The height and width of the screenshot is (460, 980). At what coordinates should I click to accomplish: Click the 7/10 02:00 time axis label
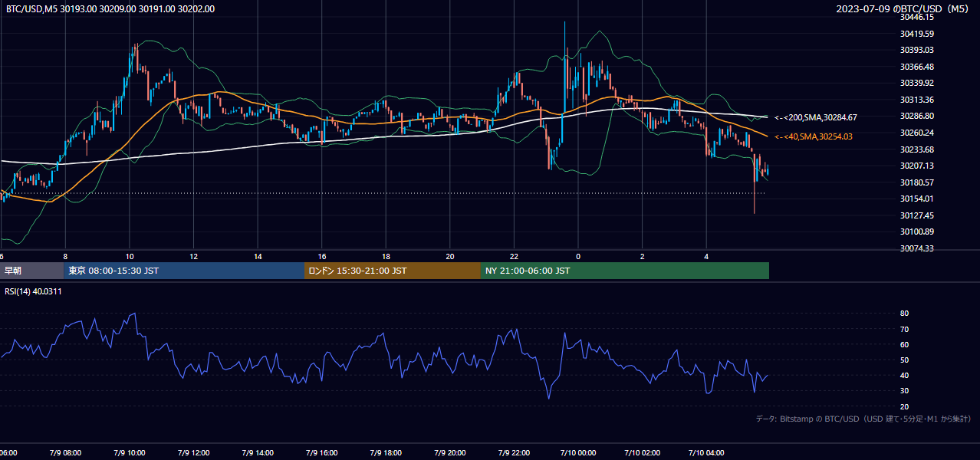[643, 453]
